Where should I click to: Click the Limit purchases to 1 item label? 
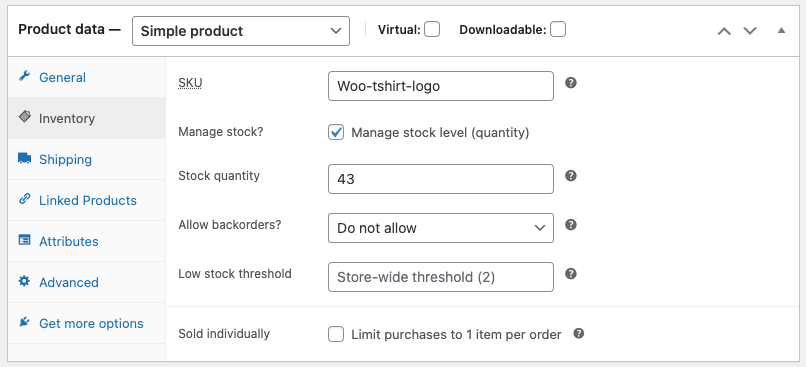(456, 335)
